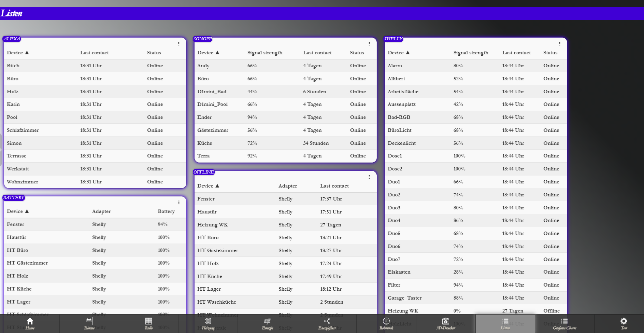
Task: Select the BüroLicht row in SHELLY
Action: pos(476,130)
